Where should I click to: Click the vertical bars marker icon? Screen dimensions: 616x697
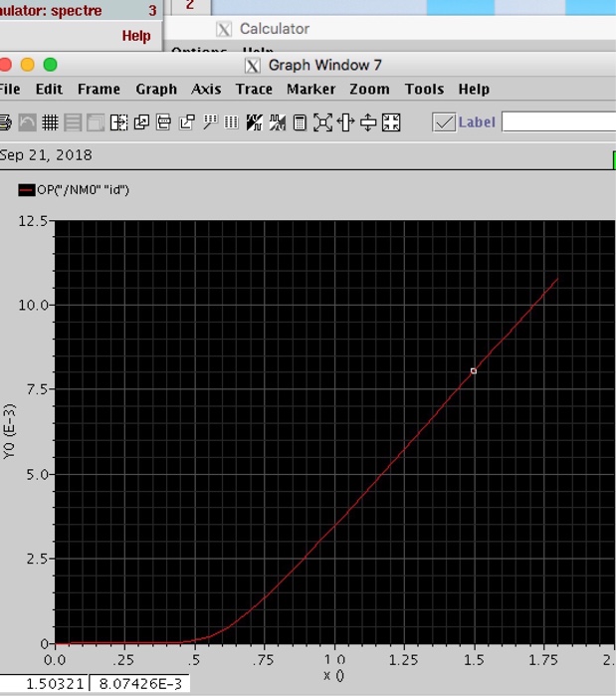[232, 122]
